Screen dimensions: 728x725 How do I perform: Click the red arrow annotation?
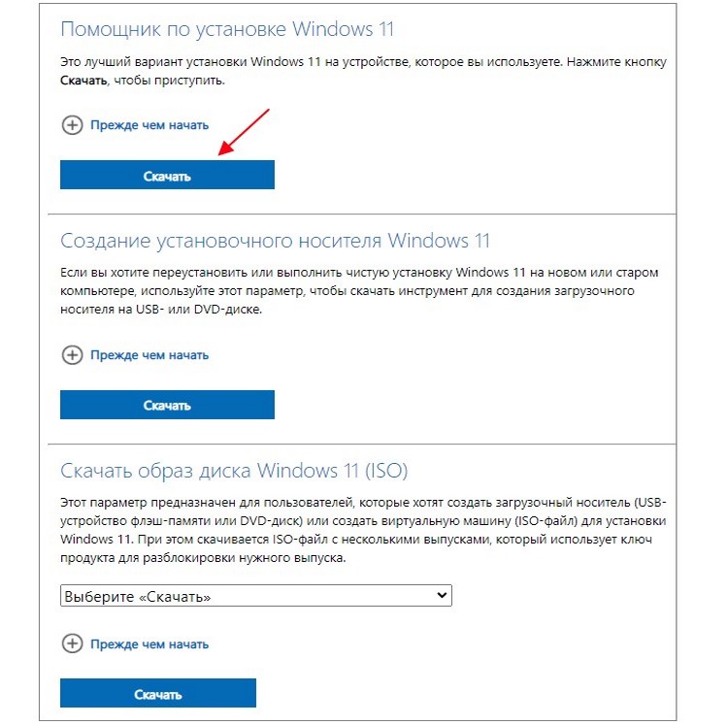pos(244,132)
